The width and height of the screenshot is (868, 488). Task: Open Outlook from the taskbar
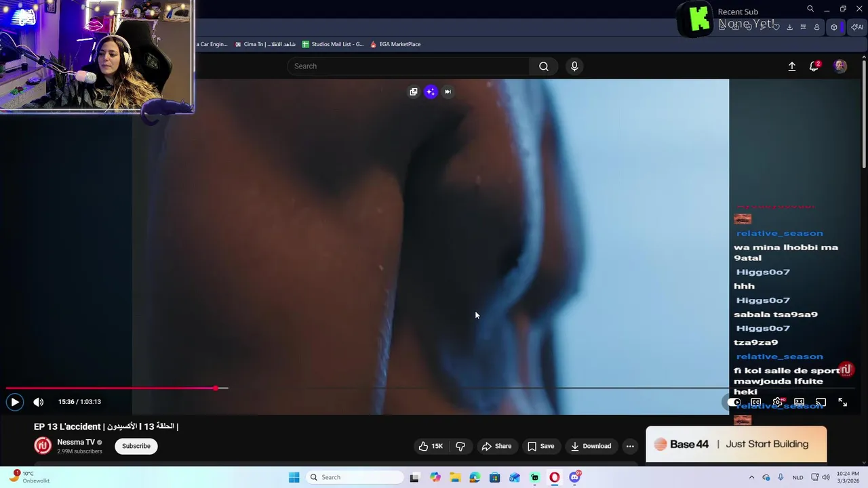tap(515, 477)
